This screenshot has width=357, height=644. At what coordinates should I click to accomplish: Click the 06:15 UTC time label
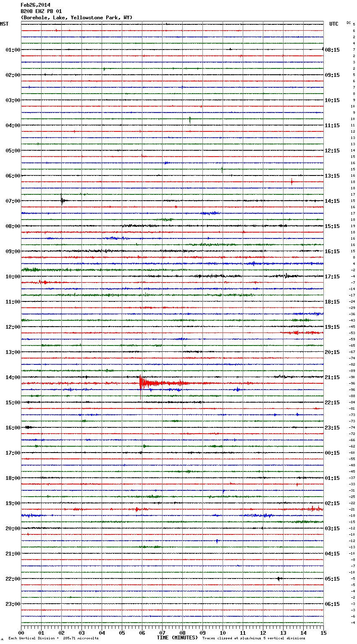tap(332, 604)
